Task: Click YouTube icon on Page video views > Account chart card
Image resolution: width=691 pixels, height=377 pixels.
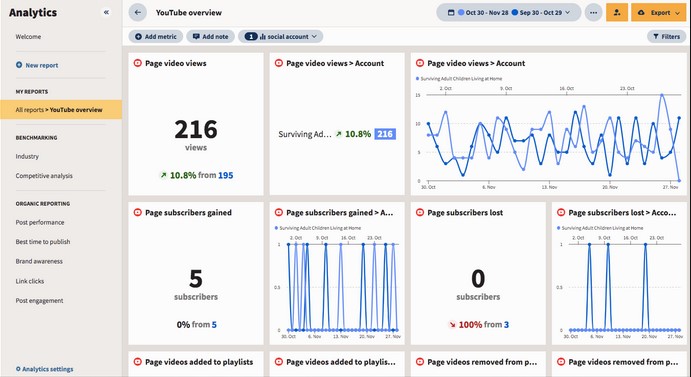Action: (420, 63)
